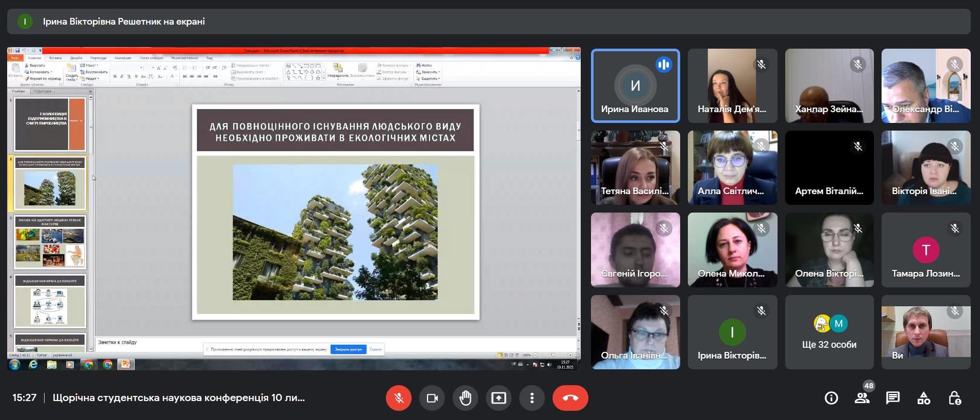Show the participants list with 48 people
Screen dimensions: 980x420
click(x=862, y=398)
